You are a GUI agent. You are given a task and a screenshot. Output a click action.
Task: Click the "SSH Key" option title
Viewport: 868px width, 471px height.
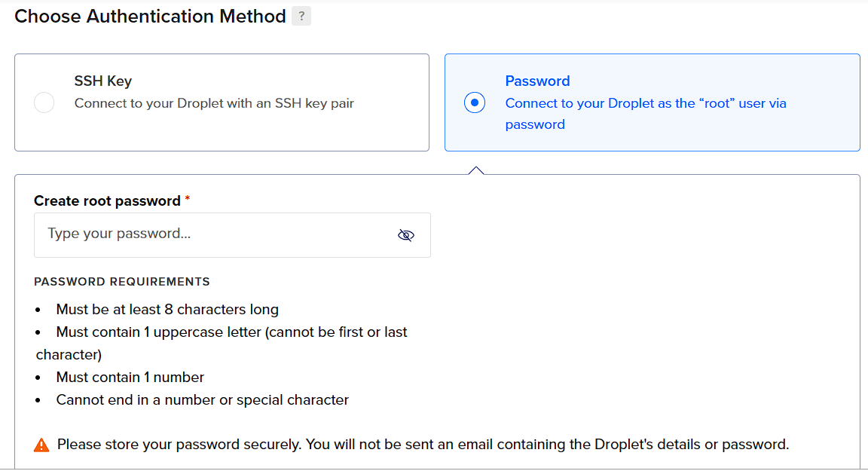coord(103,81)
